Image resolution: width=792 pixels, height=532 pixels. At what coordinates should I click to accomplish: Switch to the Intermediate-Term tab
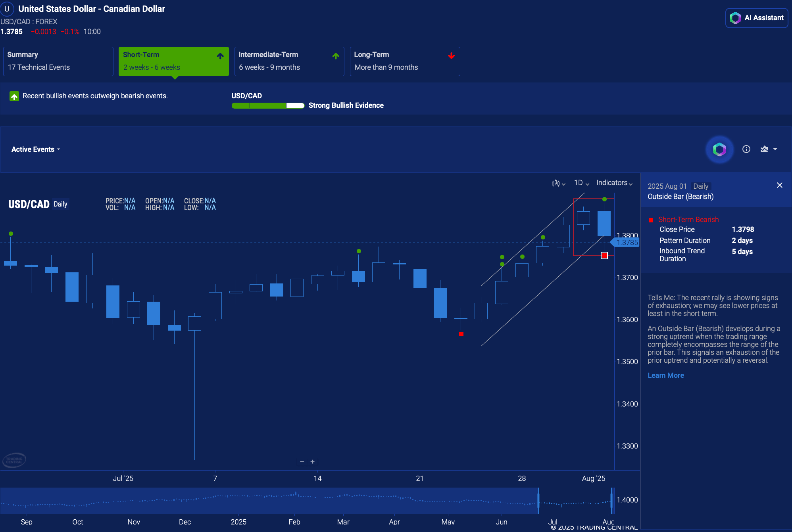click(x=289, y=61)
